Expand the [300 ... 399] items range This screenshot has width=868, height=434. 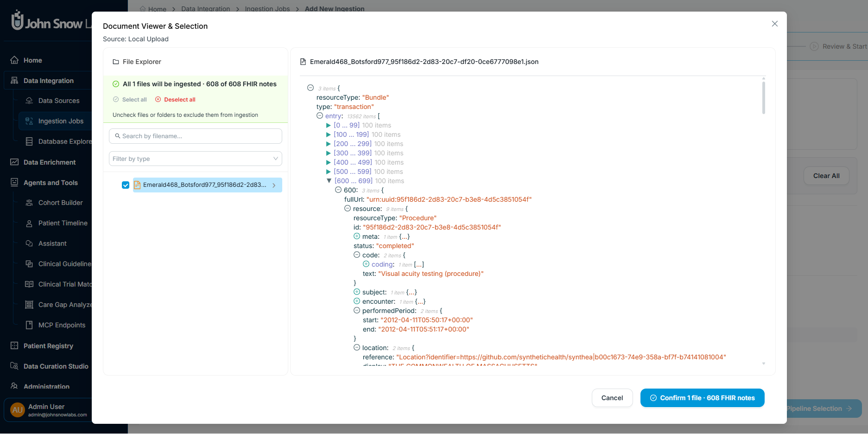point(329,153)
